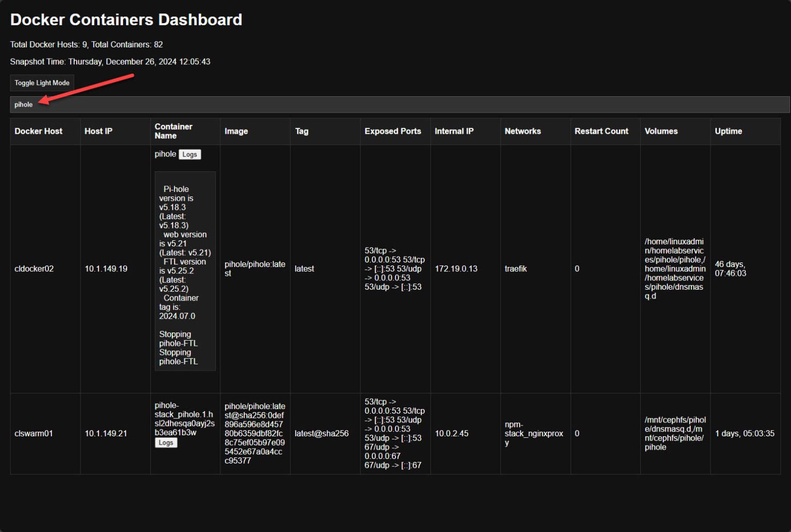Click the Tag column header
The image size is (791, 532).
(x=302, y=131)
